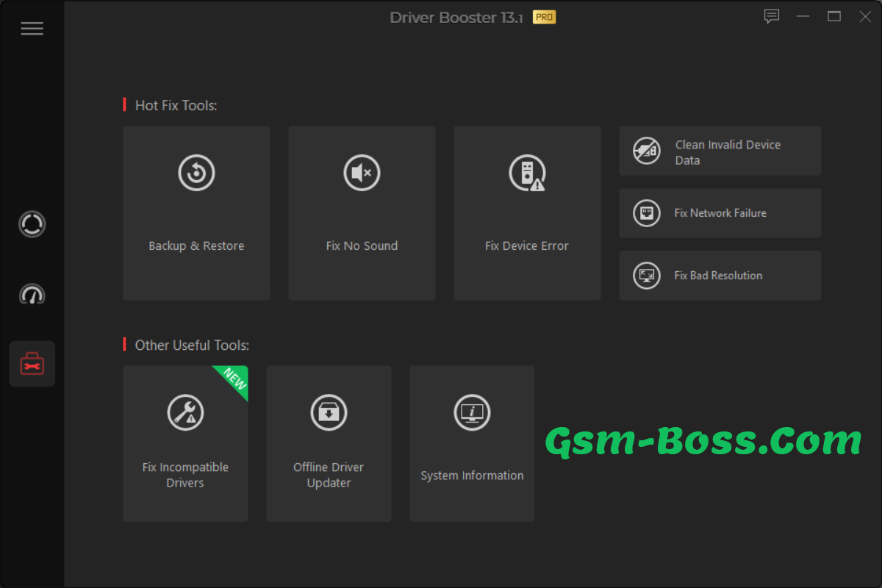This screenshot has height=588, width=882.
Task: Open Fix Incompatible Drivers label
Action: 185,475
